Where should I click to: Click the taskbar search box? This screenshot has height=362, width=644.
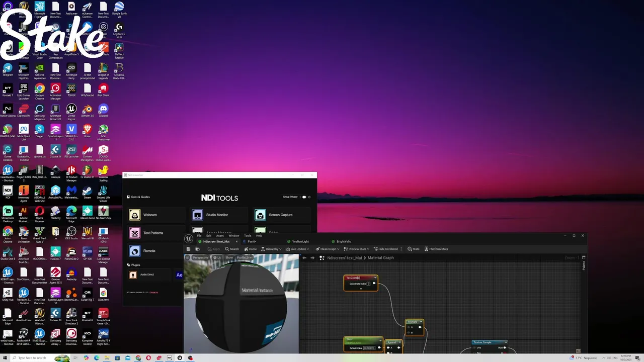(40, 358)
